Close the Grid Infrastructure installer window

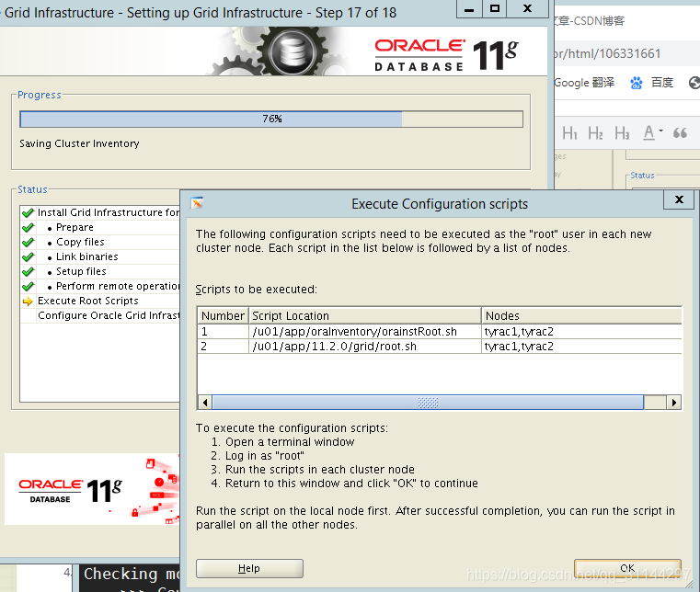point(527,8)
